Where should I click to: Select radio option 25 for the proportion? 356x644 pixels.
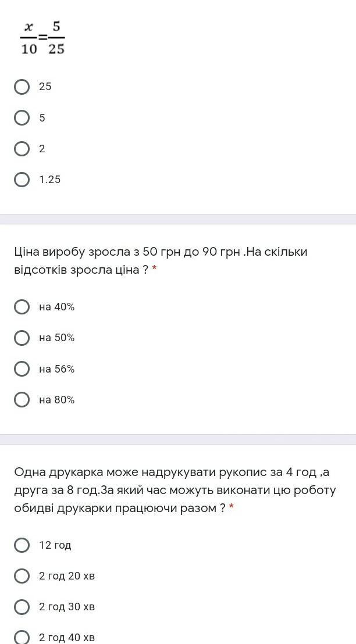[22, 87]
